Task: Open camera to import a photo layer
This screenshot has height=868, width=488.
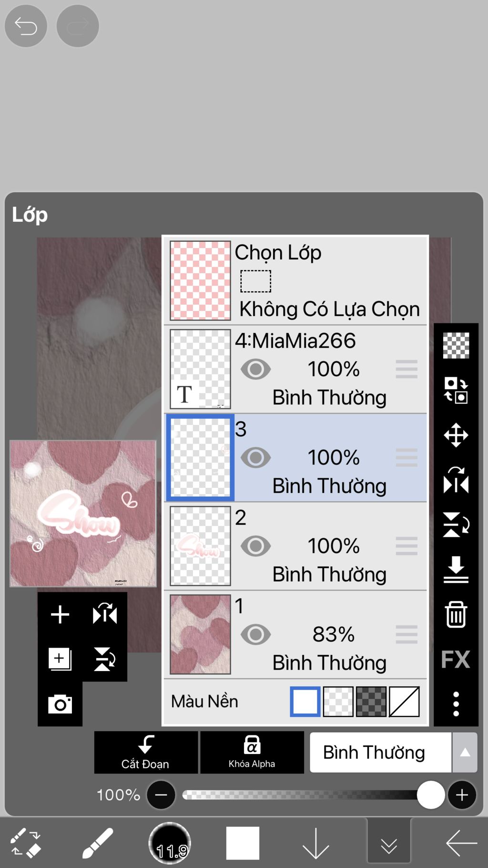Action: [x=60, y=704]
